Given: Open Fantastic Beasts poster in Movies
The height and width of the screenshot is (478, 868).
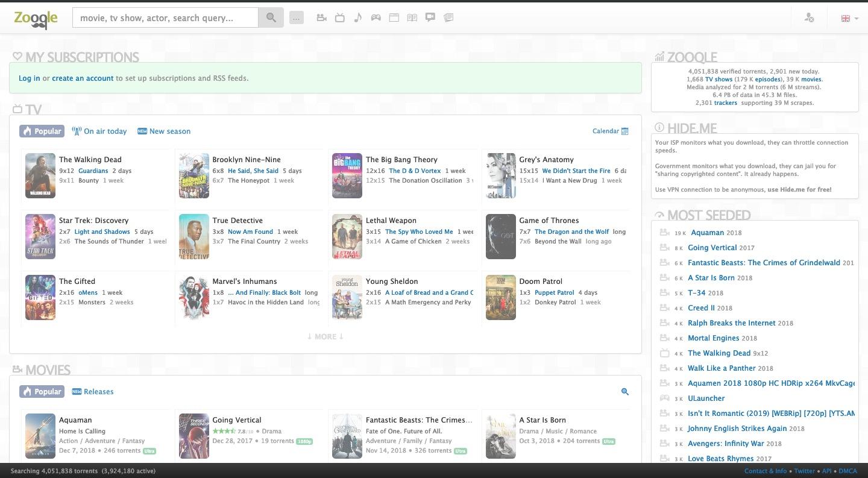Looking at the screenshot, I should [x=347, y=436].
